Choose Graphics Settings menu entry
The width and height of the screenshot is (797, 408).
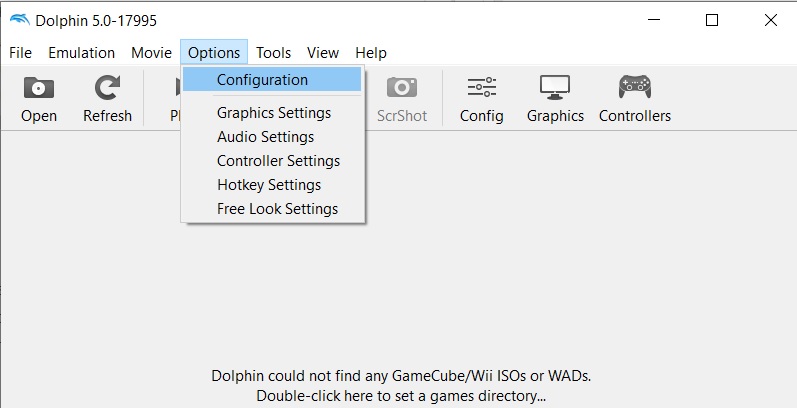pos(274,113)
